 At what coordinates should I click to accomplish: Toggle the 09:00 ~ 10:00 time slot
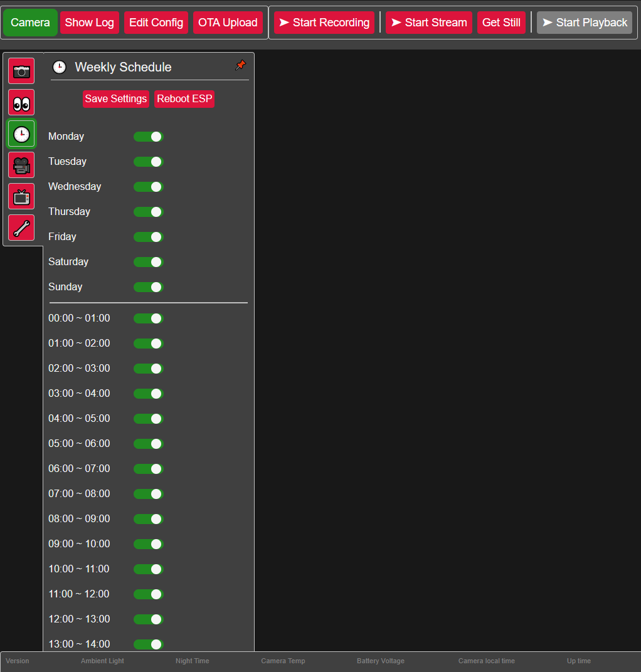coord(149,544)
